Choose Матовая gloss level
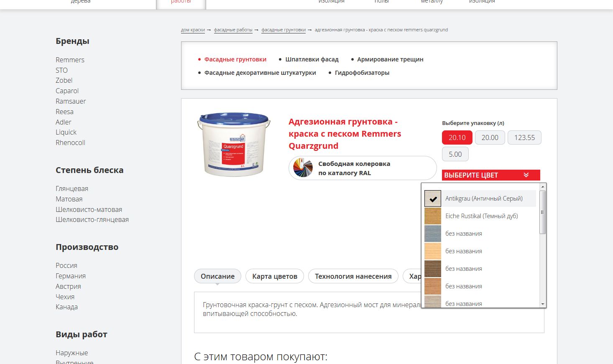Screen dimensions: 613x364 coord(69,199)
